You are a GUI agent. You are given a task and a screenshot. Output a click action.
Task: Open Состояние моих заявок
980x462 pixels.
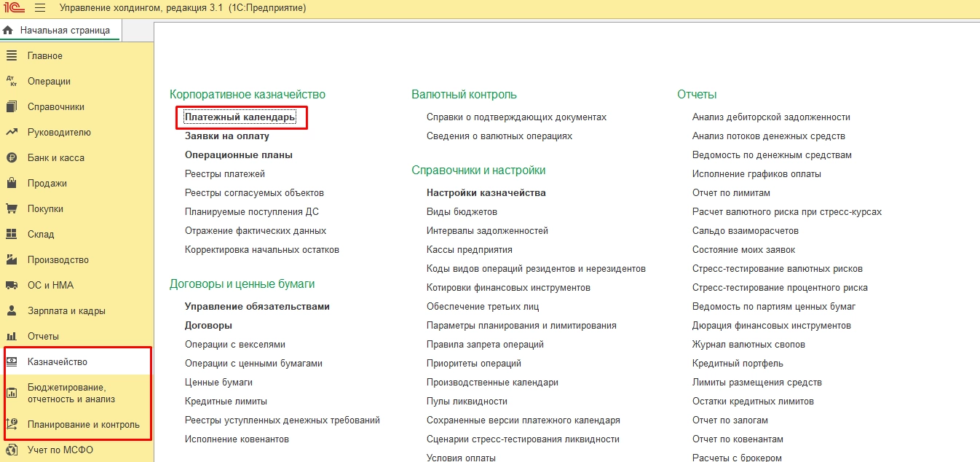tap(743, 250)
